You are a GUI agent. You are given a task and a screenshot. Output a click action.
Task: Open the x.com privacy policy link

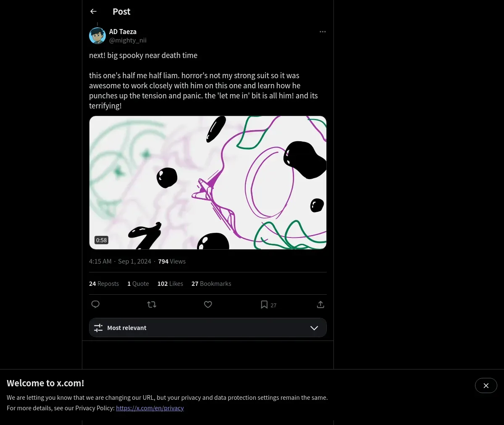pyautogui.click(x=150, y=408)
